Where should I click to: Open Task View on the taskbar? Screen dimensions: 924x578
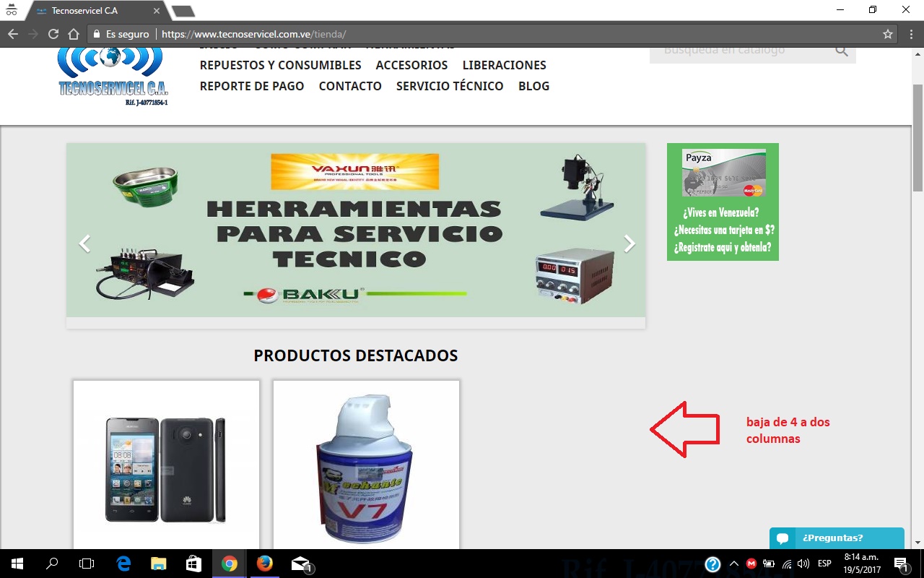coord(87,564)
